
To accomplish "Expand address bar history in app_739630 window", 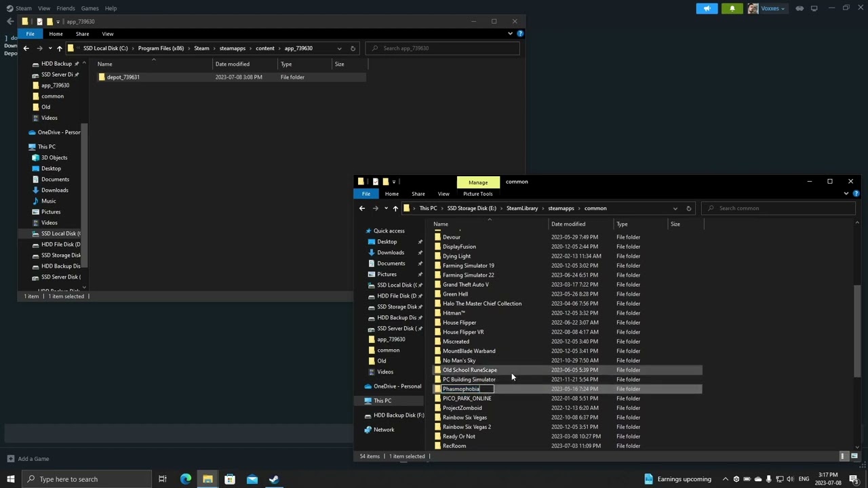I will pos(339,48).
